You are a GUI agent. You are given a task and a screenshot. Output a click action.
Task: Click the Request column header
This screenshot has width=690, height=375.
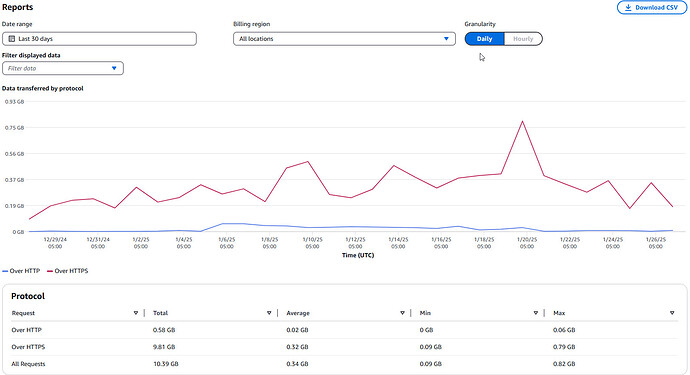tap(23, 313)
